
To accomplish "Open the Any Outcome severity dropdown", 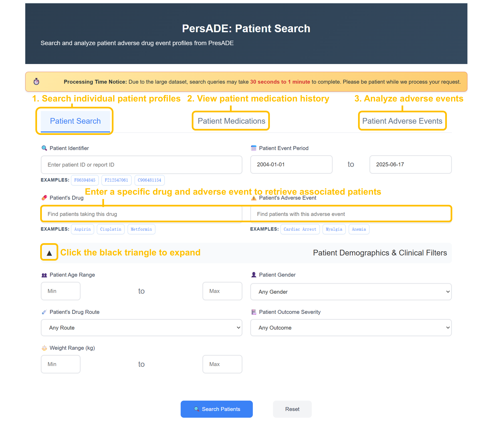I will (351, 328).
